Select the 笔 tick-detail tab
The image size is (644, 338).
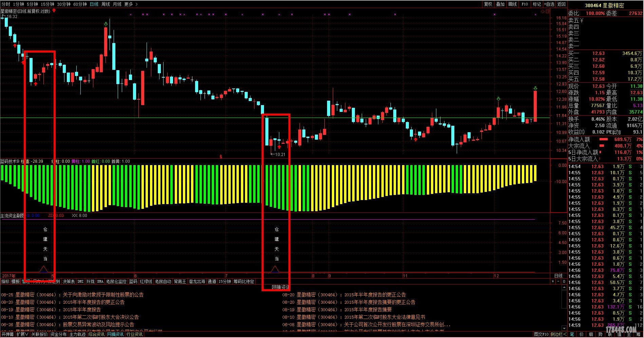[572, 335]
